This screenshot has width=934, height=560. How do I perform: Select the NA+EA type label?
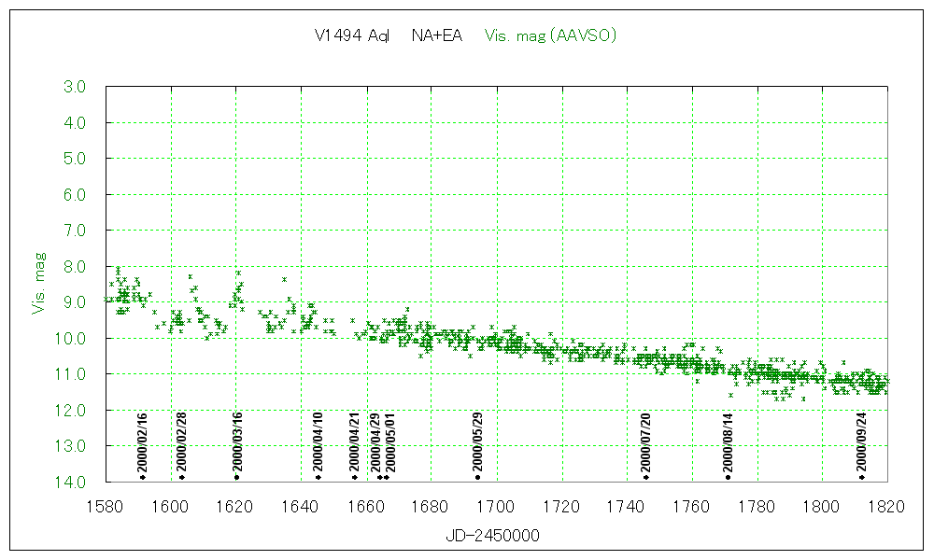(x=436, y=35)
